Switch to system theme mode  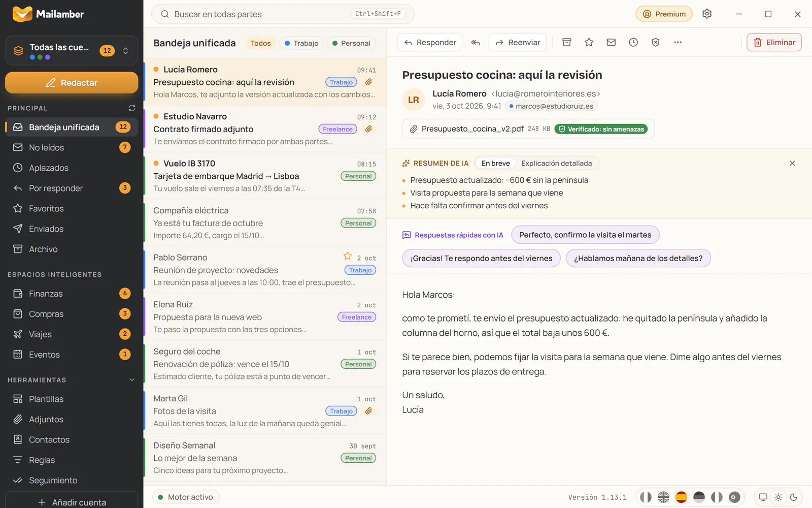(x=763, y=497)
